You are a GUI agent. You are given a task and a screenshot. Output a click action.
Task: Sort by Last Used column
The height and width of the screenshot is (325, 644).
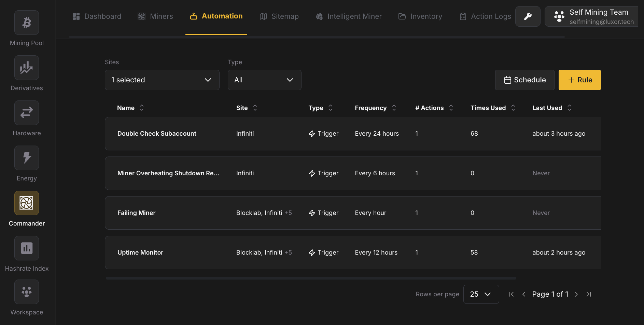click(569, 108)
